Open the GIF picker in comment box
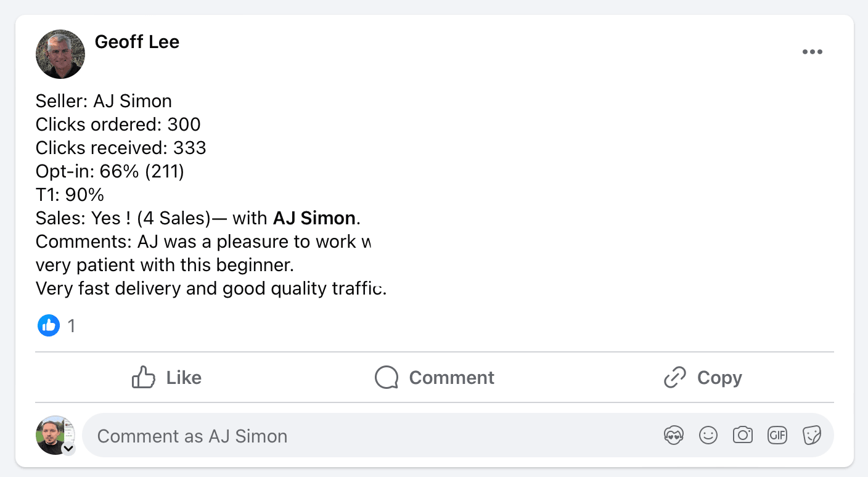The height and width of the screenshot is (477, 868). (777, 436)
